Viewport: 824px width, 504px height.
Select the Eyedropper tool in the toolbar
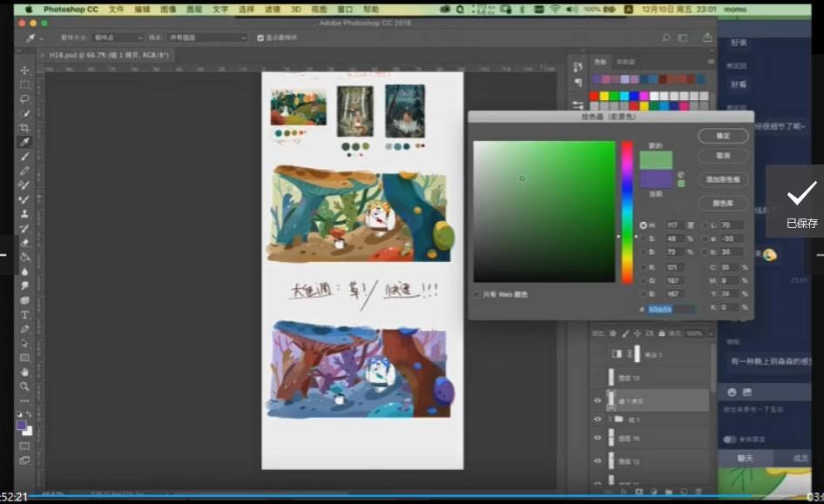click(24, 142)
